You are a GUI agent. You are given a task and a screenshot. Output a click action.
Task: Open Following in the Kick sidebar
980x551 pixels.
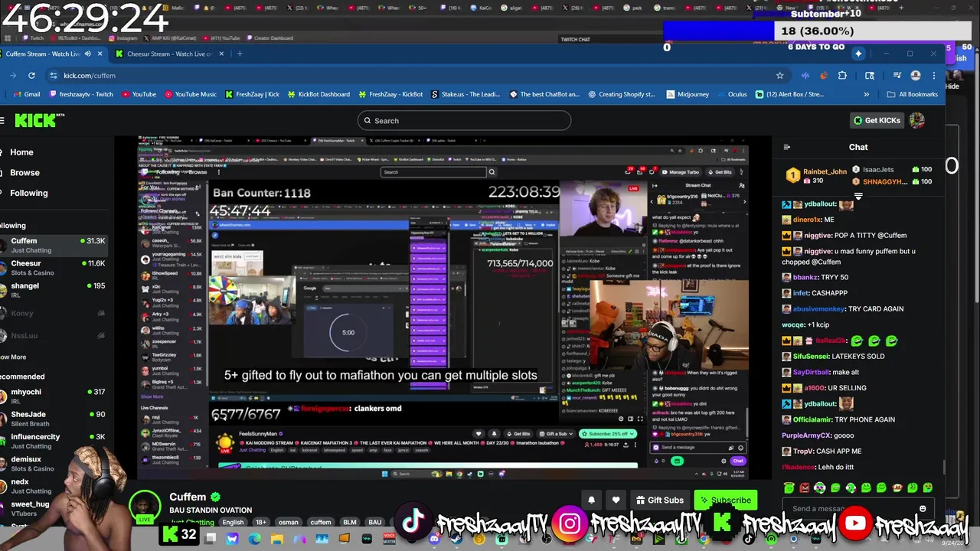point(29,193)
